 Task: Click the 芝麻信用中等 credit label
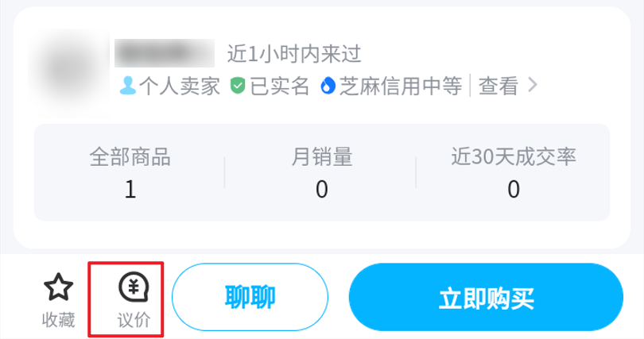point(401,86)
